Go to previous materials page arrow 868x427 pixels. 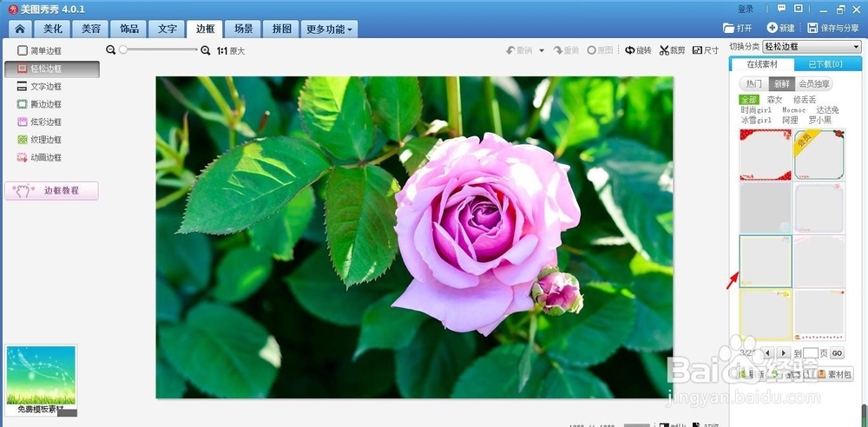tap(767, 352)
